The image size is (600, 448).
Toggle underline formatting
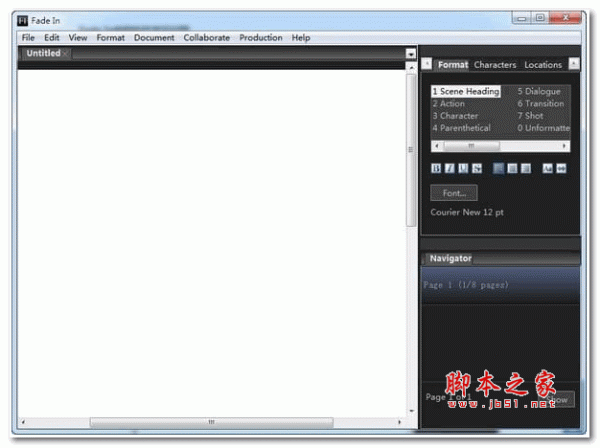coord(463,168)
